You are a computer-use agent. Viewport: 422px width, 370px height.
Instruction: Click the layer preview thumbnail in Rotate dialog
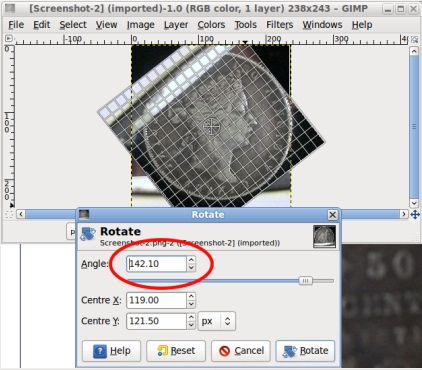click(x=324, y=237)
